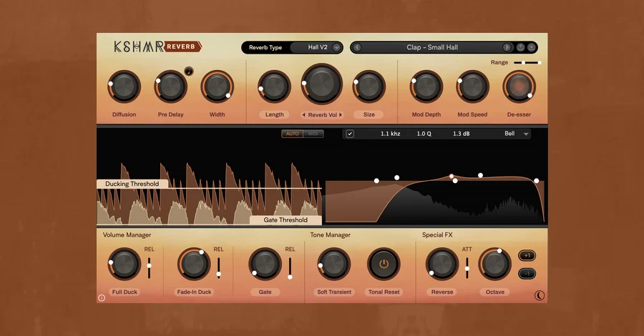The width and height of the screenshot is (644, 336).
Task: Click the Gate knob
Action: tap(265, 265)
